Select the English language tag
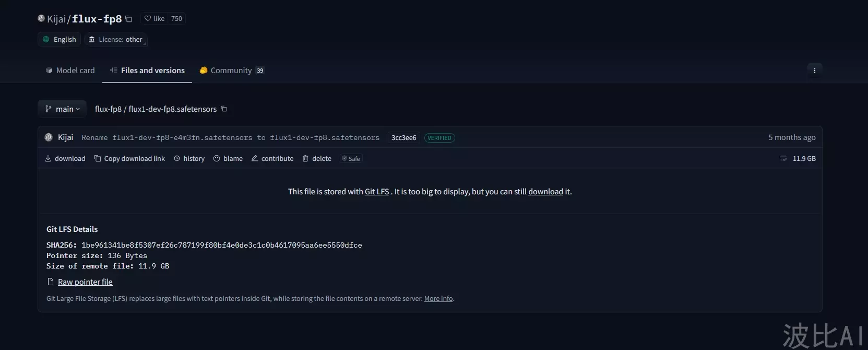This screenshot has width=868, height=350. pos(59,39)
